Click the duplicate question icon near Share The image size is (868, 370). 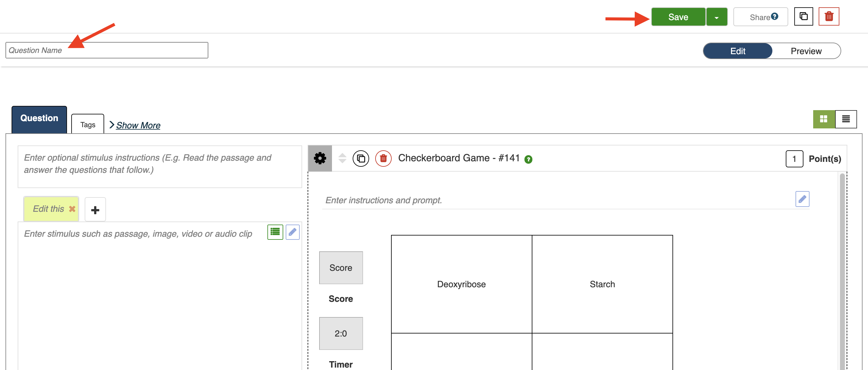[803, 16]
